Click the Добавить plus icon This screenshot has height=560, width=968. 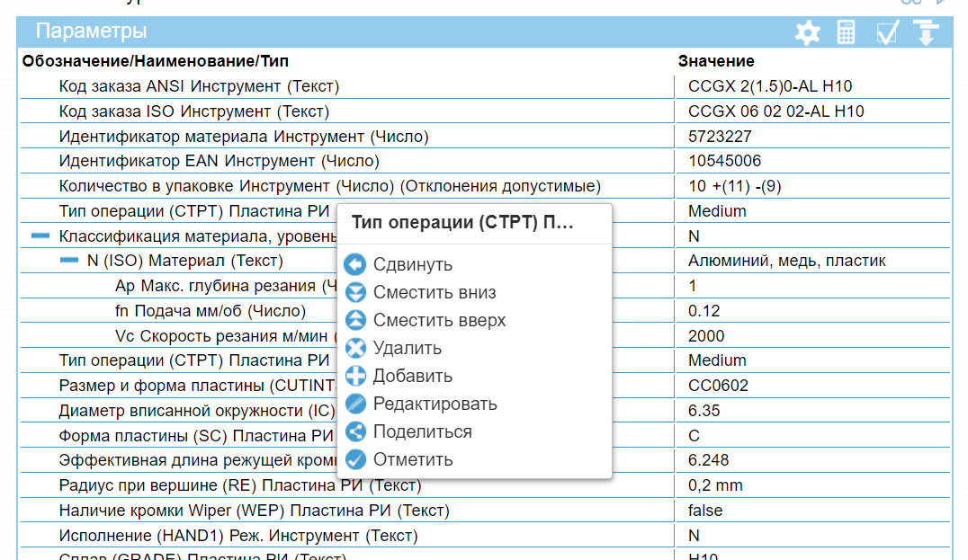(356, 376)
